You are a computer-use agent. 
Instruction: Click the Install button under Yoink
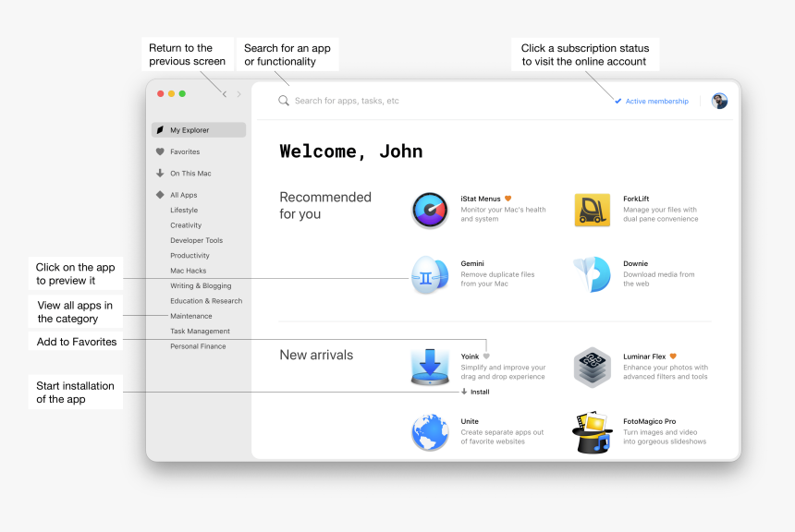coord(475,392)
